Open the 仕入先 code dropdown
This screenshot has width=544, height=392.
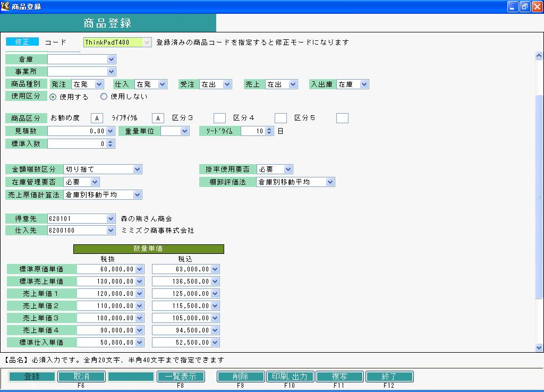coord(110,231)
